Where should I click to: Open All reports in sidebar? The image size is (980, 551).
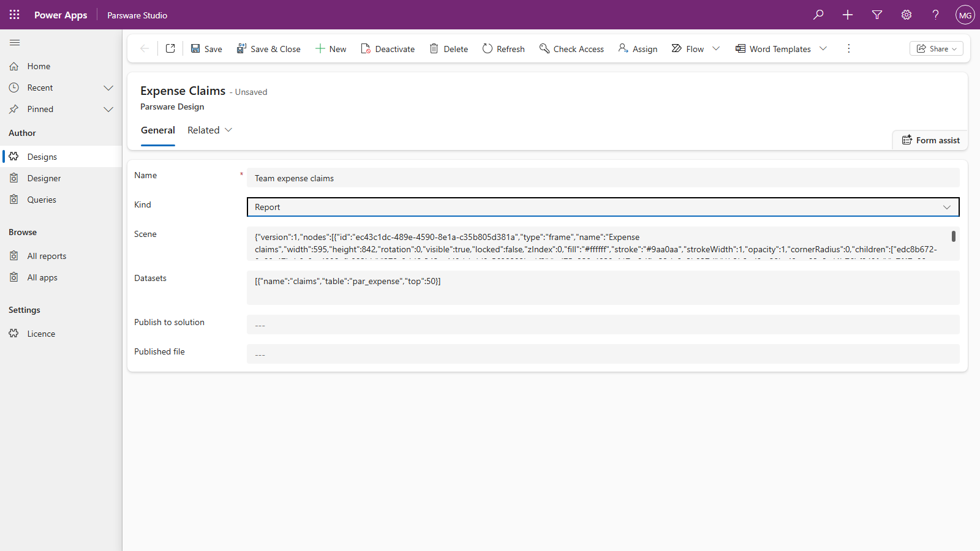coord(61,256)
